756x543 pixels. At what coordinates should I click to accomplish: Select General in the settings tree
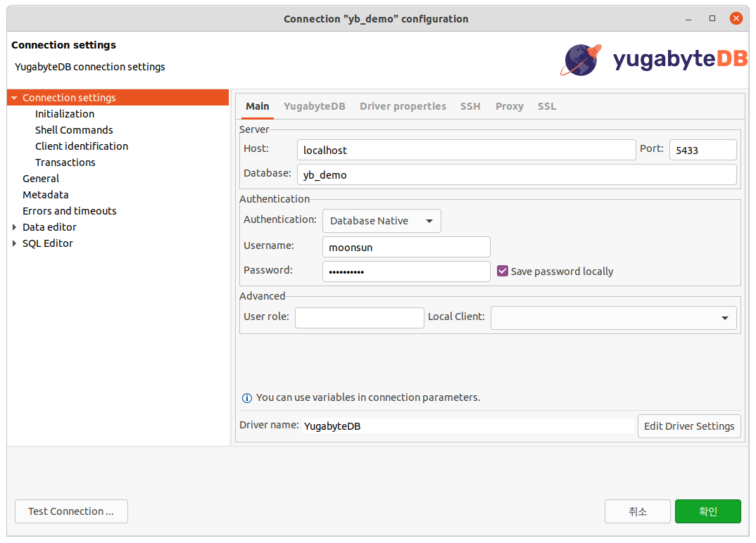tap(41, 179)
